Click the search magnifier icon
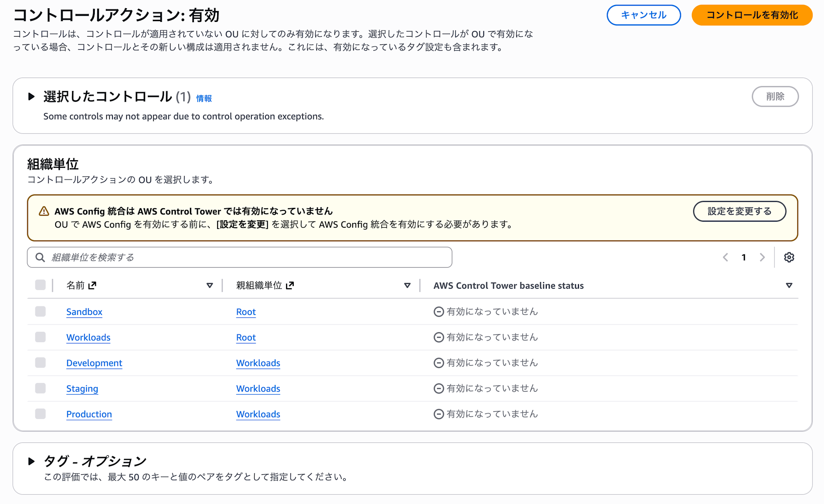This screenshot has width=824, height=504. (40, 257)
